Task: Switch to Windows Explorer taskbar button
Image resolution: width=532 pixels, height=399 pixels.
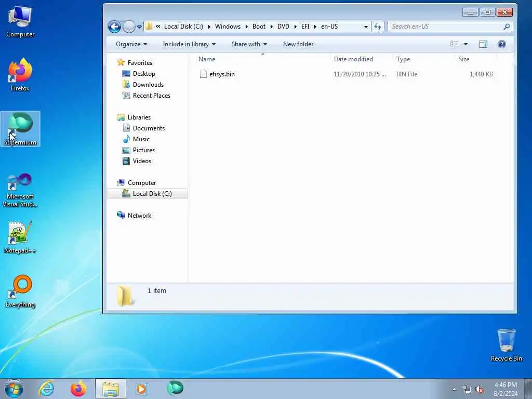Action: point(111,389)
